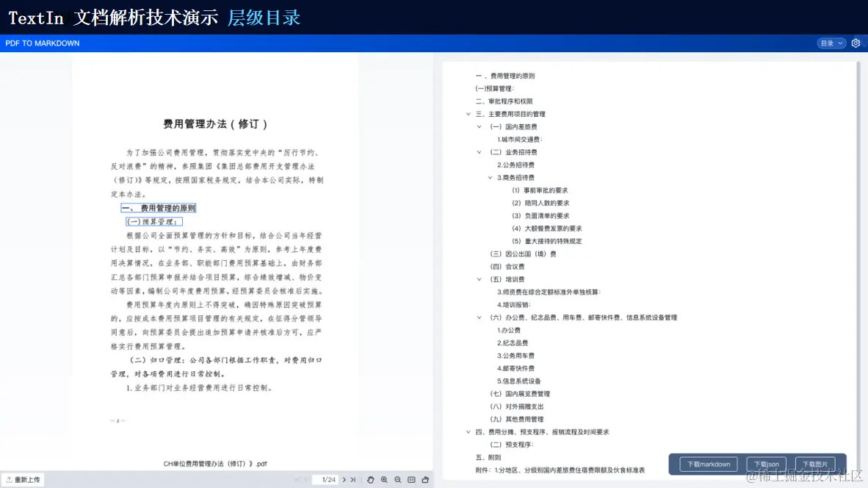Rotate the PDF page
Viewport: 868px width, 488px height.
tap(425, 480)
